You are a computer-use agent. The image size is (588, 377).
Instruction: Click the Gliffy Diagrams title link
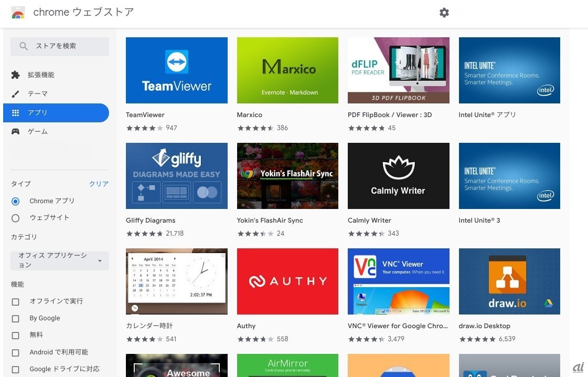point(151,221)
